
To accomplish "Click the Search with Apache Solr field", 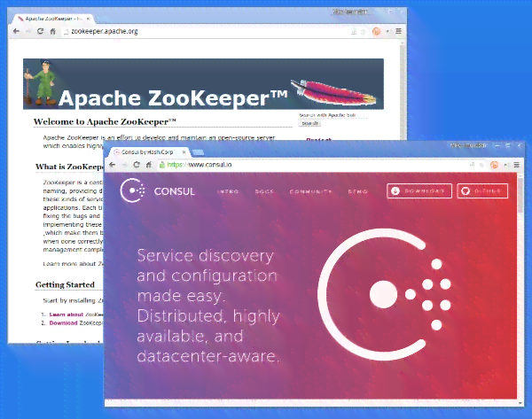I will pyautogui.click(x=332, y=115).
